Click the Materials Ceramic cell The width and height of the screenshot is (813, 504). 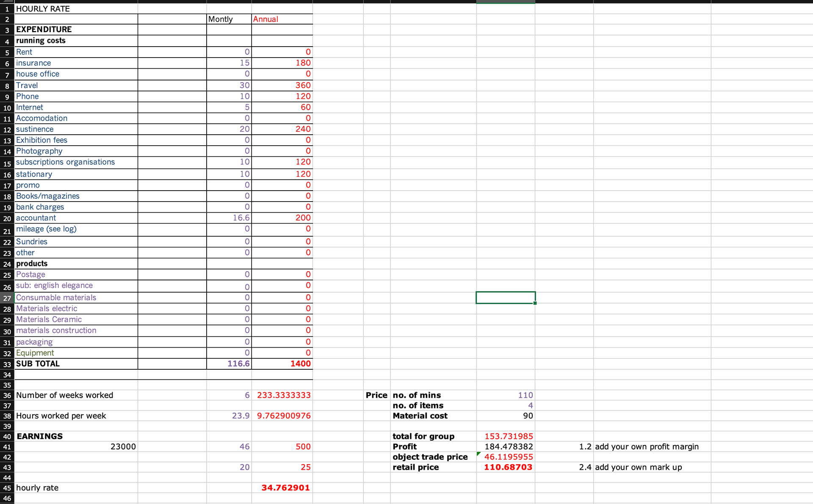tap(76, 320)
